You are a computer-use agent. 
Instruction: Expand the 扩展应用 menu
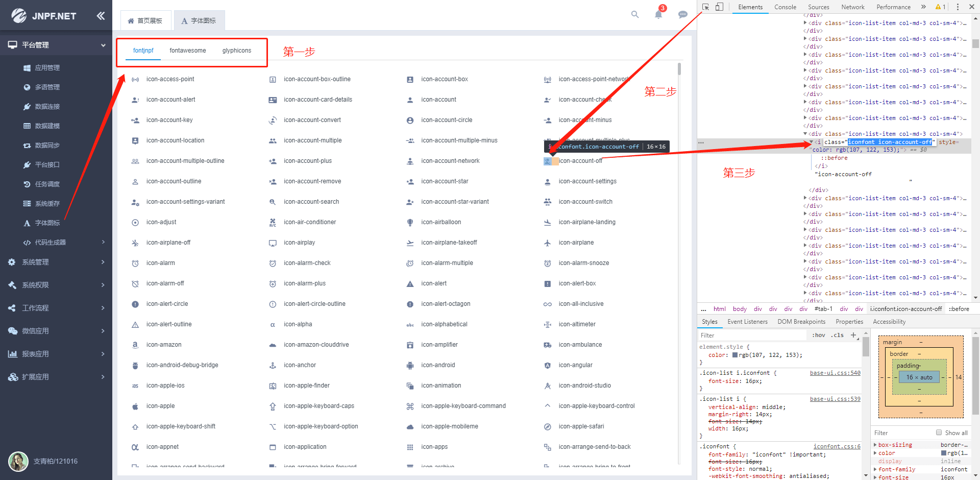[x=56, y=377]
